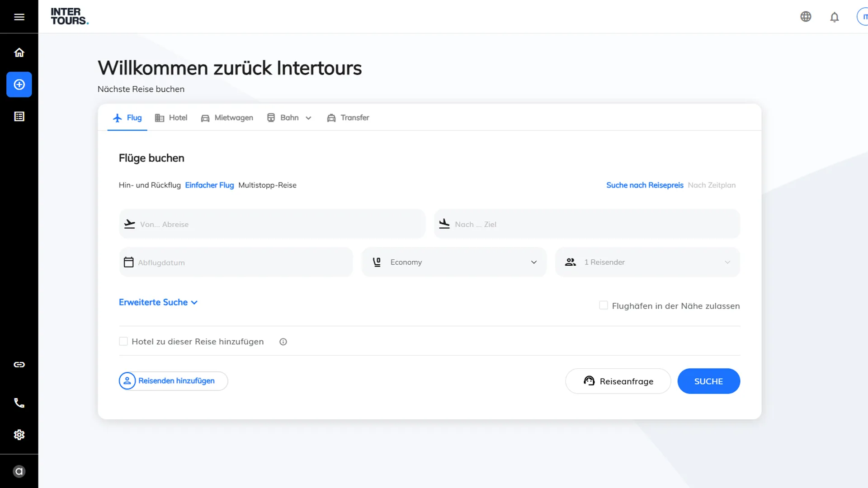Open the trips list icon in sidebar
This screenshot has width=868, height=488.
[19, 117]
